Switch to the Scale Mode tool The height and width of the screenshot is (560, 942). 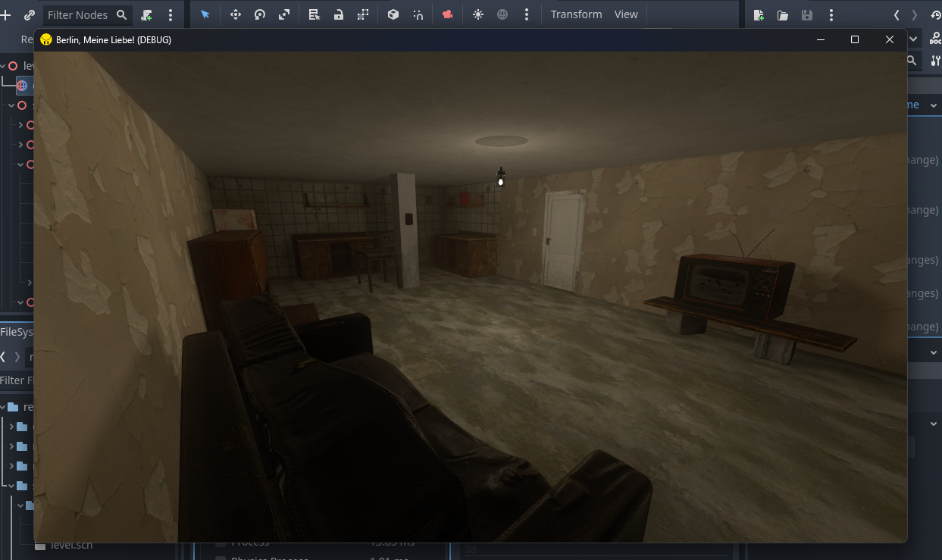coord(284,14)
